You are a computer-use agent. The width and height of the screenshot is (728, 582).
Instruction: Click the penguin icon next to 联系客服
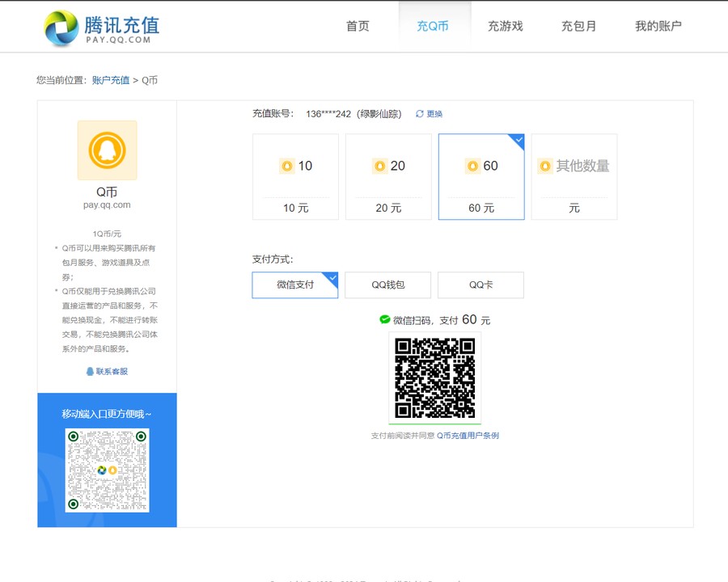(x=90, y=372)
